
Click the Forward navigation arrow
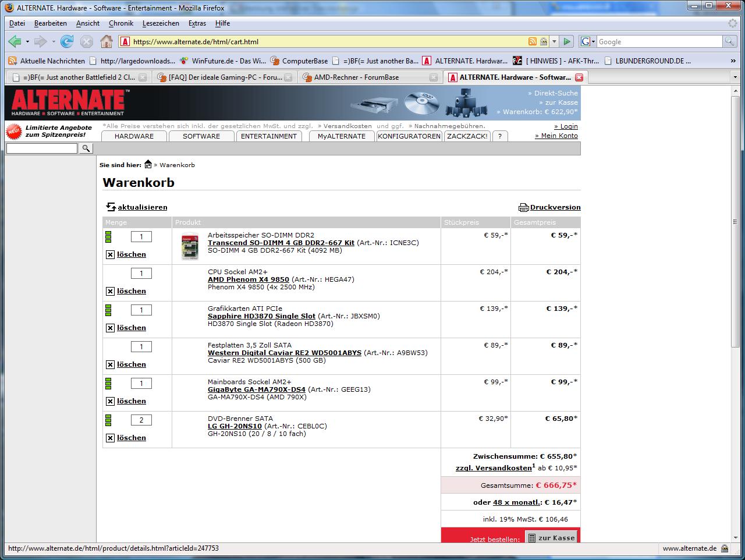pyautogui.click(x=40, y=41)
